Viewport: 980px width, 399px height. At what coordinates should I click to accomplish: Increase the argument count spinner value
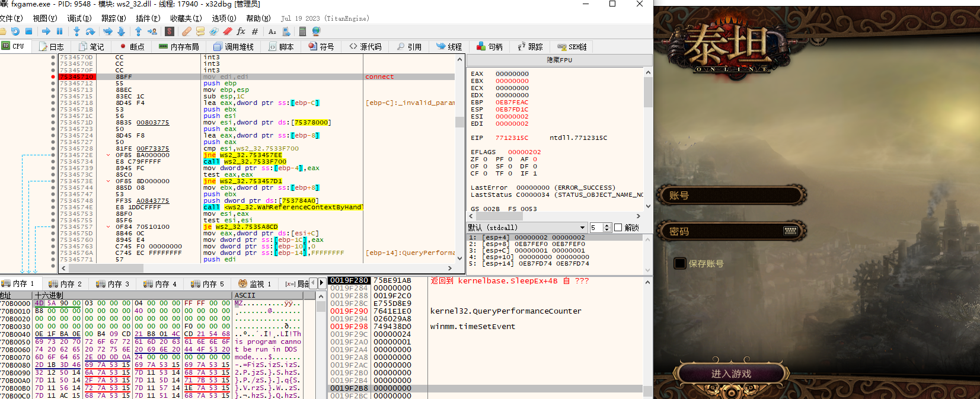[x=607, y=225]
